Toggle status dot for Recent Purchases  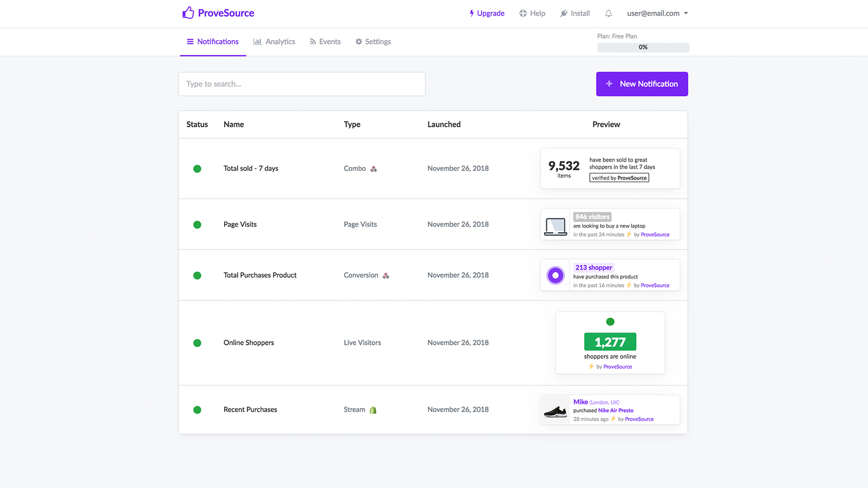click(x=197, y=410)
